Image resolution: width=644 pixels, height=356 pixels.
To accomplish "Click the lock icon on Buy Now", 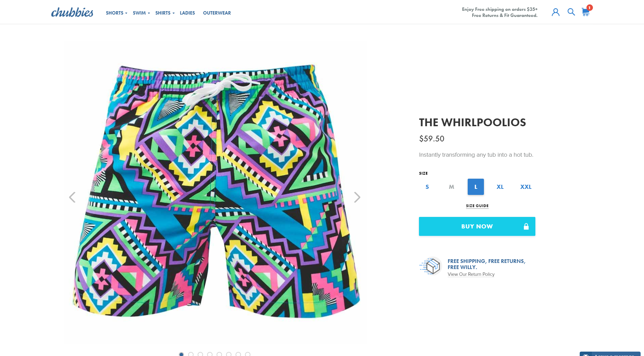I will coord(526,226).
